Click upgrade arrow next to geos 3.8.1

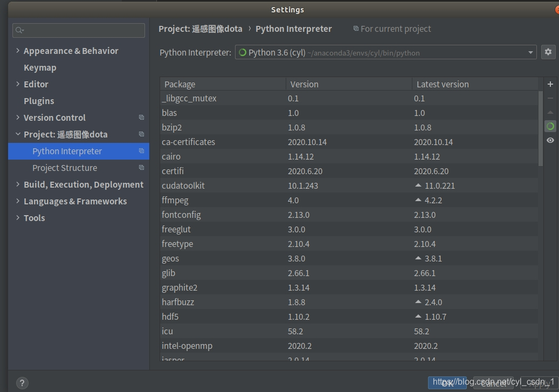[418, 258]
